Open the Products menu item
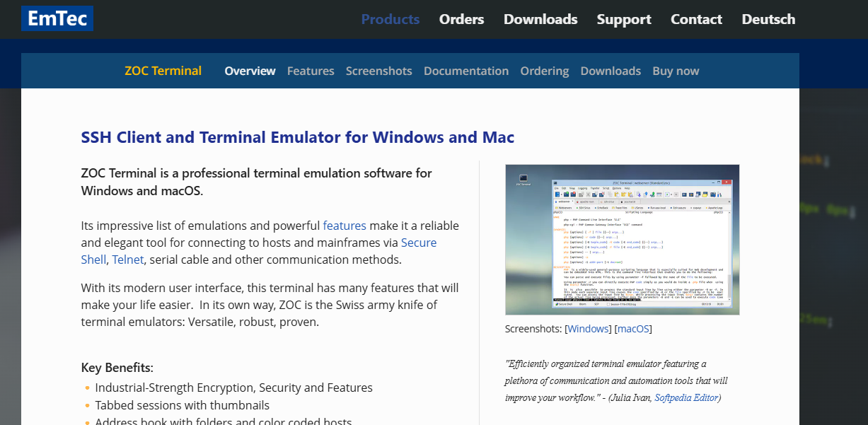Image resolution: width=868 pixels, height=425 pixels. [x=390, y=19]
